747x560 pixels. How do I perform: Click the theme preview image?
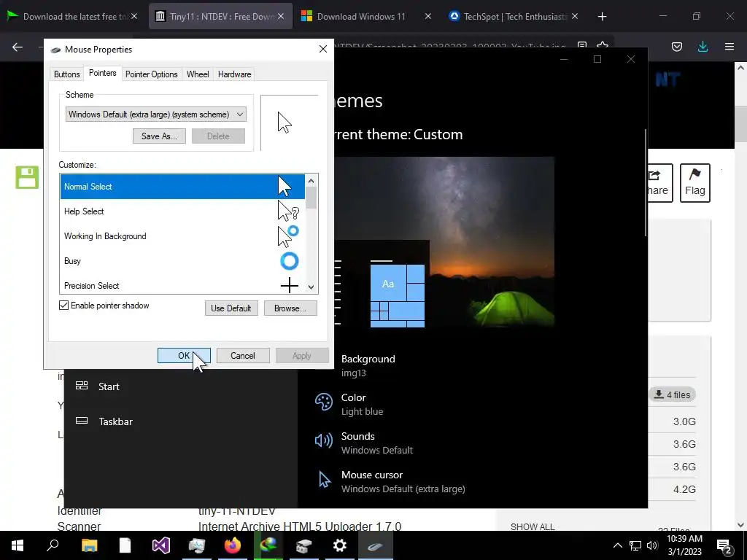(x=444, y=242)
